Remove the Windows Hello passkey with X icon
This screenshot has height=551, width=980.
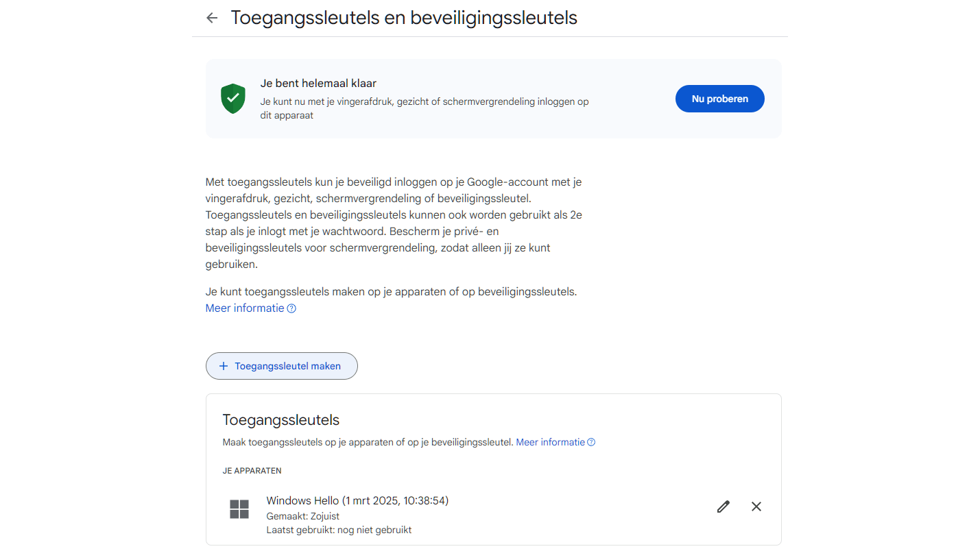(x=756, y=506)
